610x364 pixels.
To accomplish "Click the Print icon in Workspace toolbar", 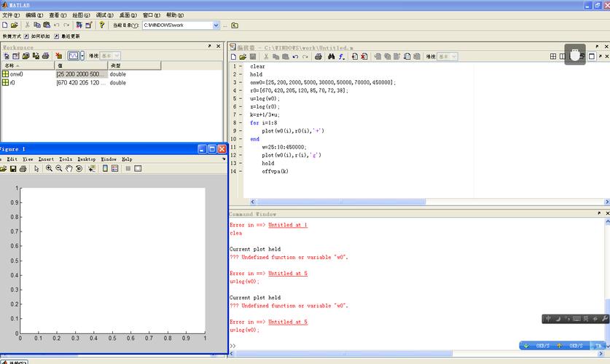I will click(45, 56).
